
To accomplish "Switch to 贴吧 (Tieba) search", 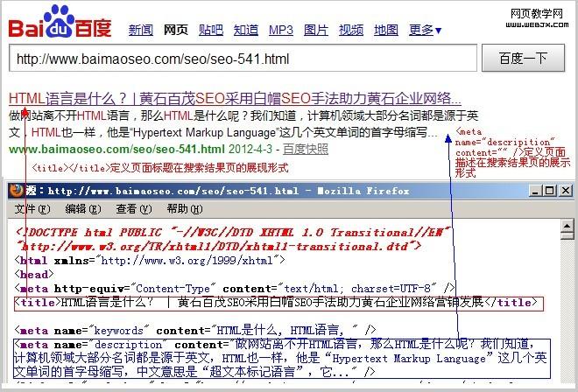I will point(210,30).
